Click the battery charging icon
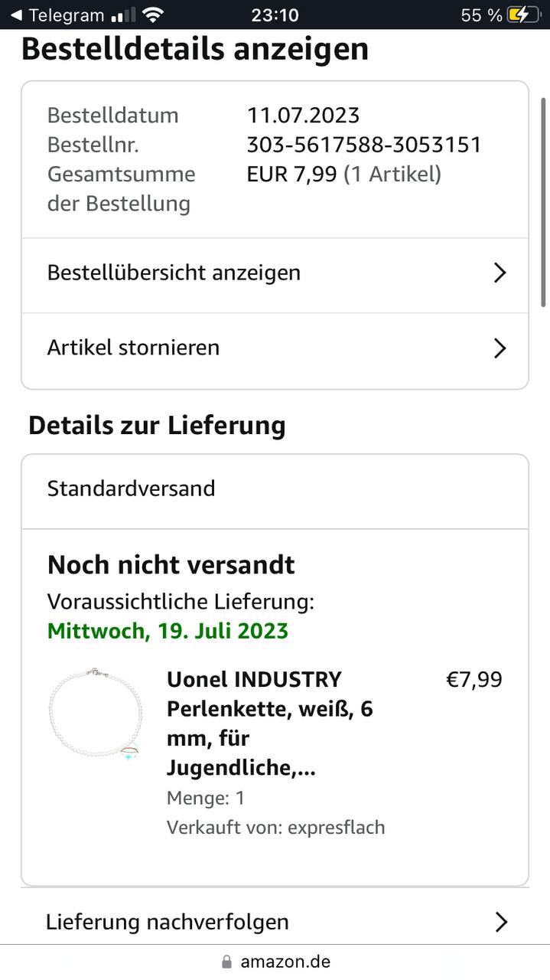 coord(522,15)
